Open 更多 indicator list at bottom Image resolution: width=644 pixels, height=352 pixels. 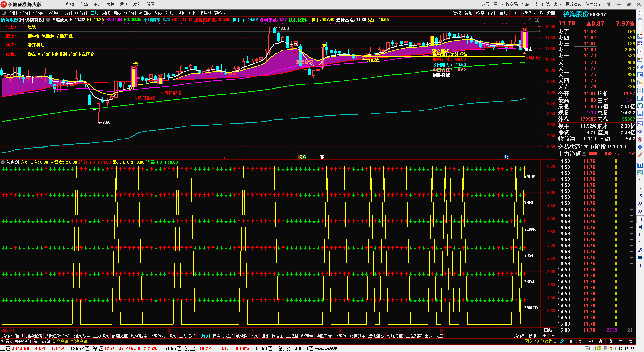(x=428, y=336)
